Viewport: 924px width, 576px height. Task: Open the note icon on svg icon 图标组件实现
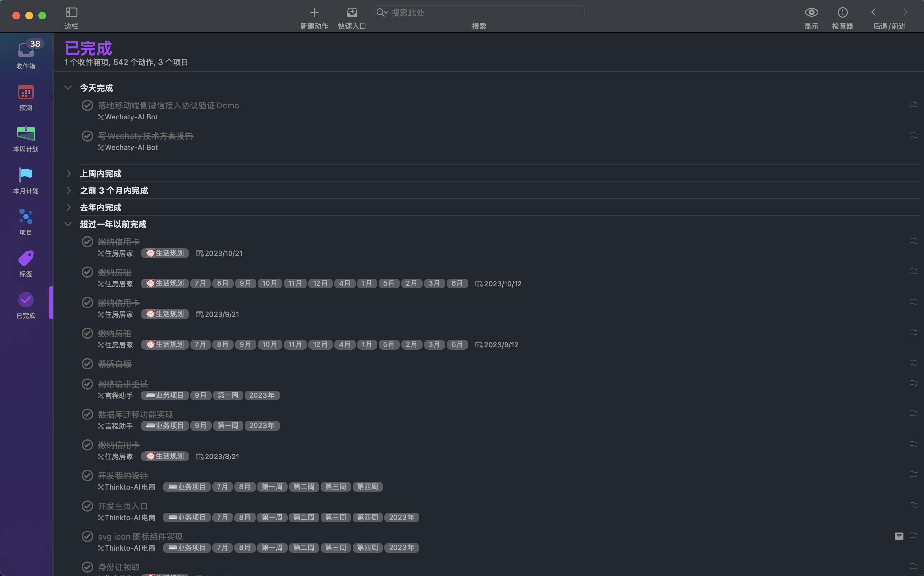pos(899,536)
